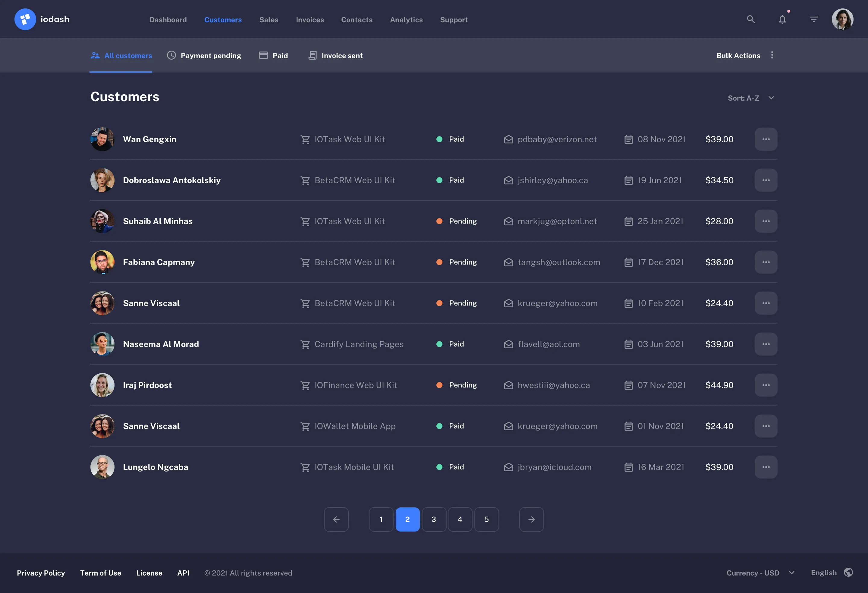Open the Analytics menu item

pyautogui.click(x=406, y=19)
